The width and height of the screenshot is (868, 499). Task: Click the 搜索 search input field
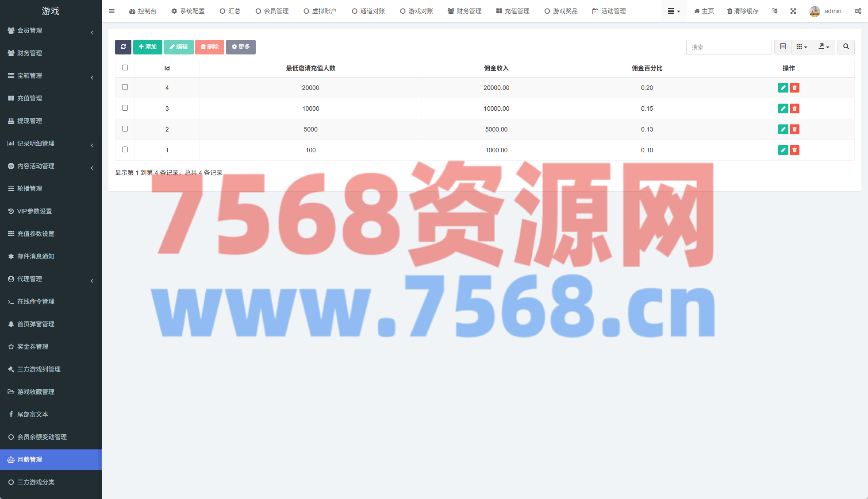coord(728,47)
